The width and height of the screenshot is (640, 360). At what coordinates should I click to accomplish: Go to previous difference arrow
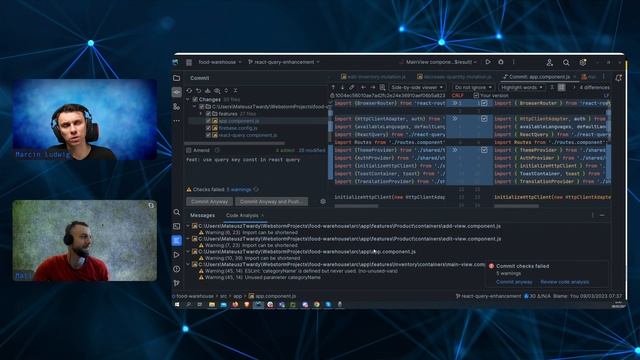tap(333, 87)
